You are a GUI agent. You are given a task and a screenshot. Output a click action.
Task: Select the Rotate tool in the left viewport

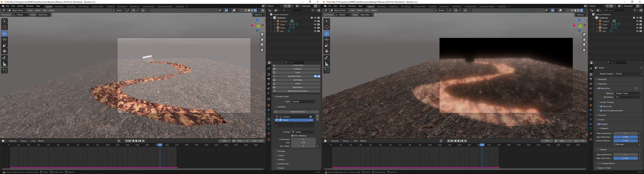tap(5, 39)
